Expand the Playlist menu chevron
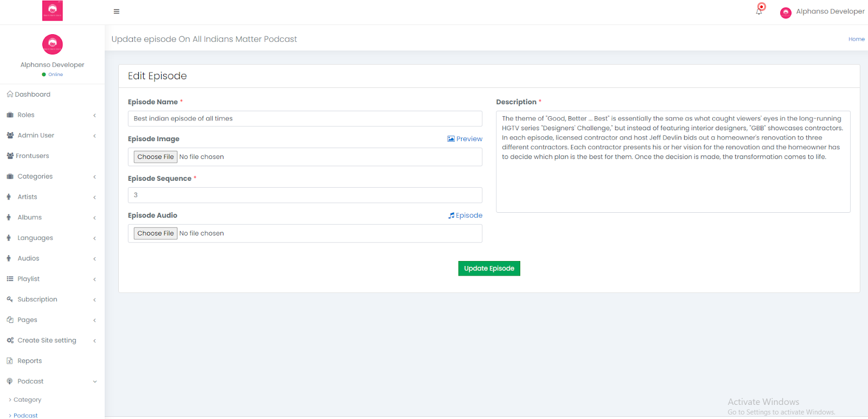This screenshot has height=419, width=868. pos(94,280)
